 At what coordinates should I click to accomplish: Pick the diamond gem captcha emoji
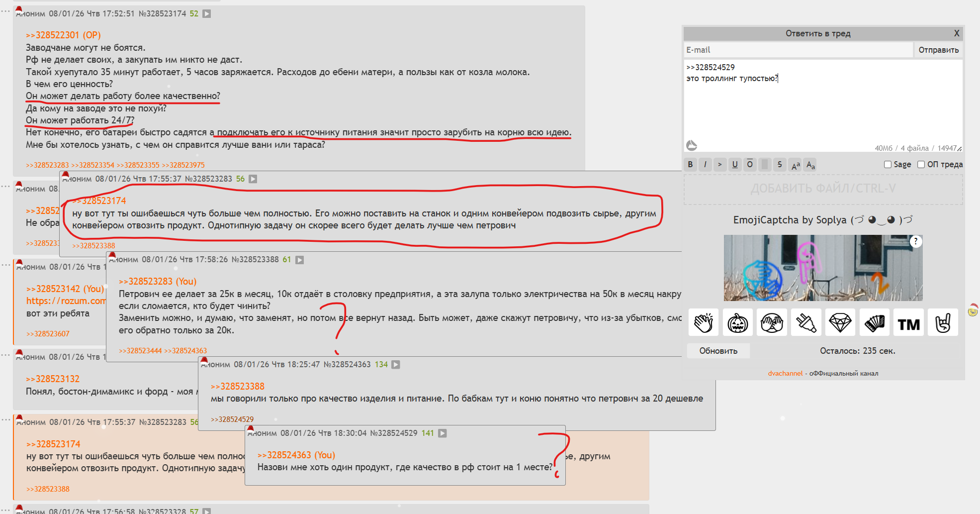pyautogui.click(x=840, y=322)
